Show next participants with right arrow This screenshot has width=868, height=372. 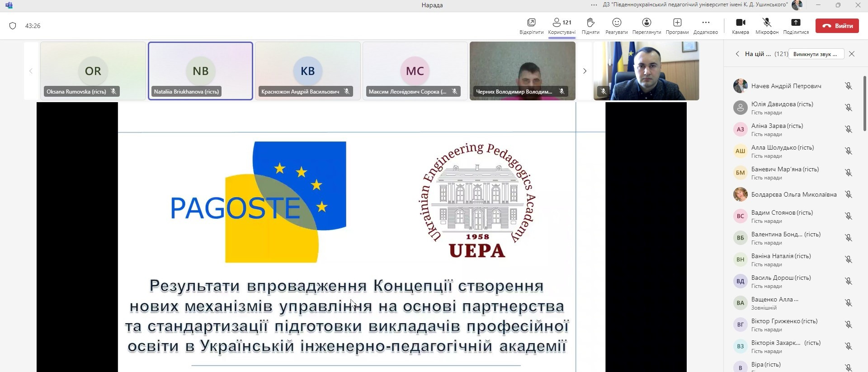585,71
